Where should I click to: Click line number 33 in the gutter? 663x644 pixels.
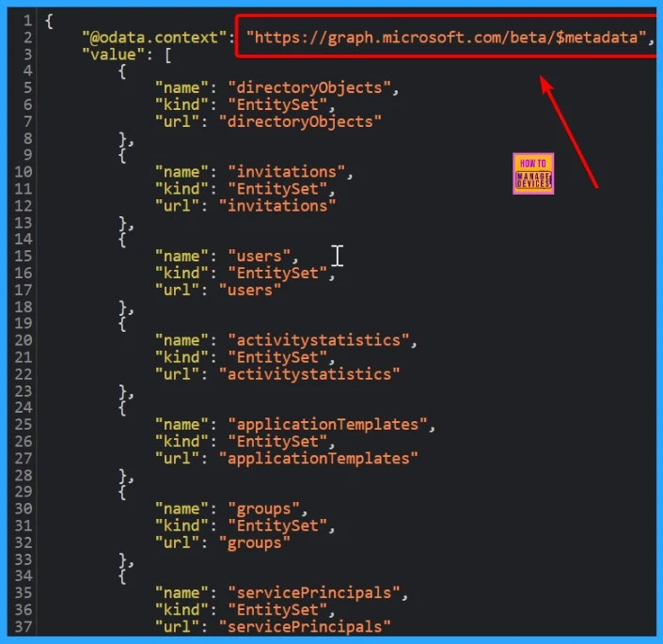[x=24, y=559]
